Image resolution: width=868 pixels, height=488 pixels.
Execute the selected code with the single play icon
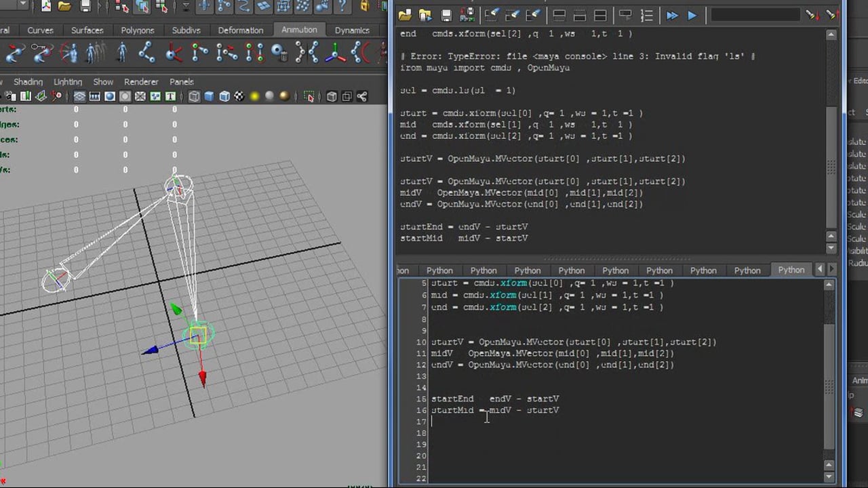pos(691,15)
